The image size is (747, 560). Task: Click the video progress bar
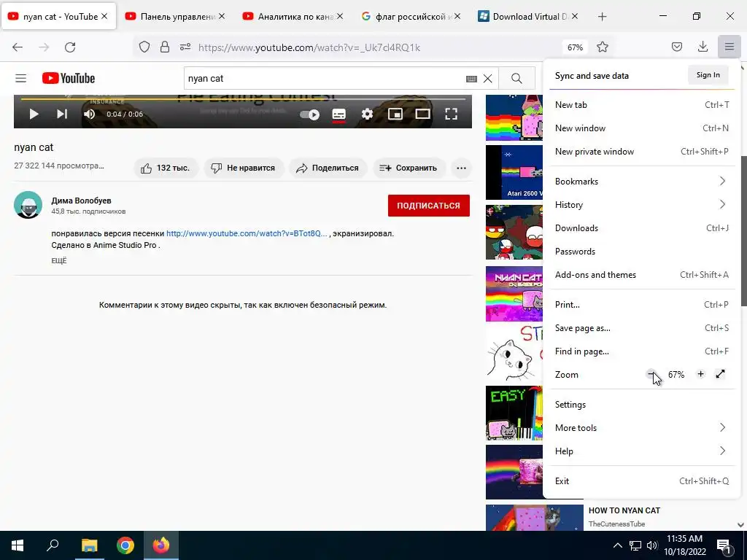[x=243, y=99]
